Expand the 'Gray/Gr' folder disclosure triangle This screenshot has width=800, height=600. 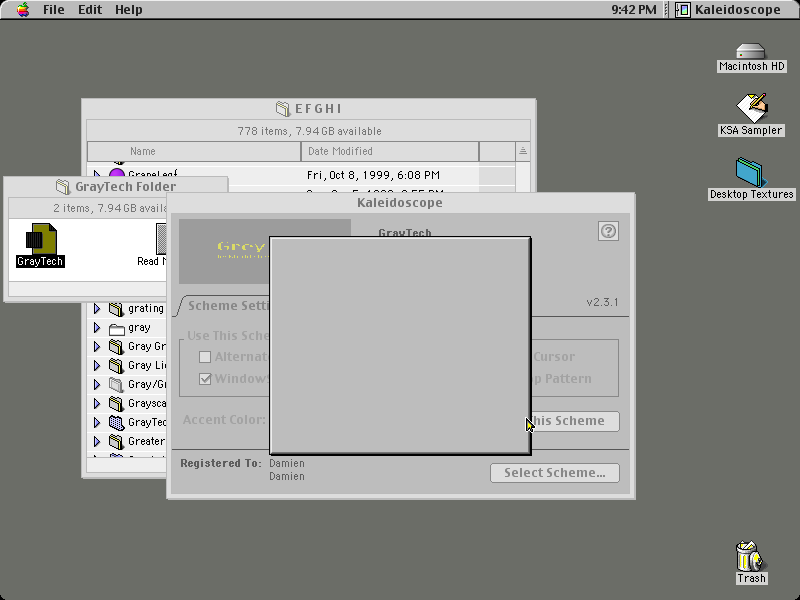click(x=97, y=384)
